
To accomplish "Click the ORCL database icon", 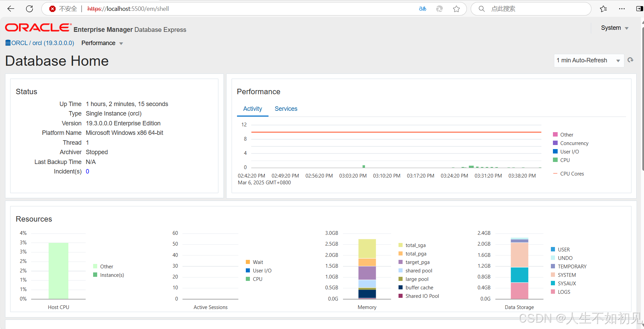I will coord(8,43).
